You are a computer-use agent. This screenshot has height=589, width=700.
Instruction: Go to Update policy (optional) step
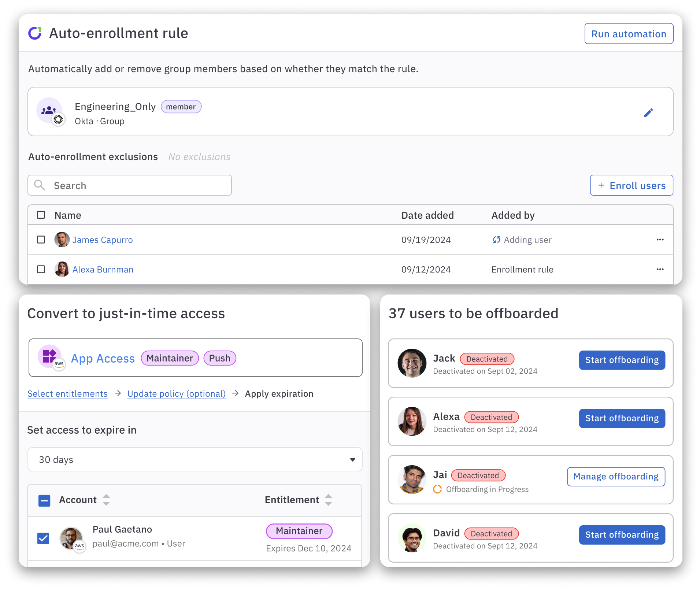coord(176,394)
